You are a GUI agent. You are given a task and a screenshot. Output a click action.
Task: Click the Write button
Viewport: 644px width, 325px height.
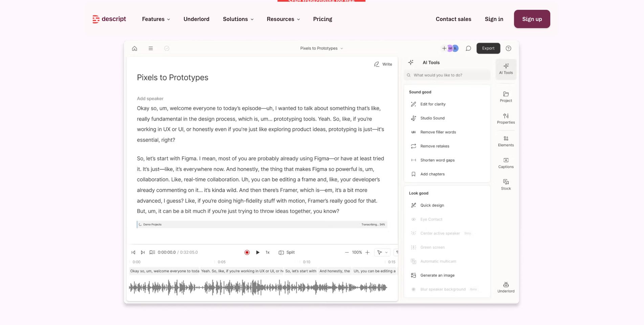click(383, 64)
